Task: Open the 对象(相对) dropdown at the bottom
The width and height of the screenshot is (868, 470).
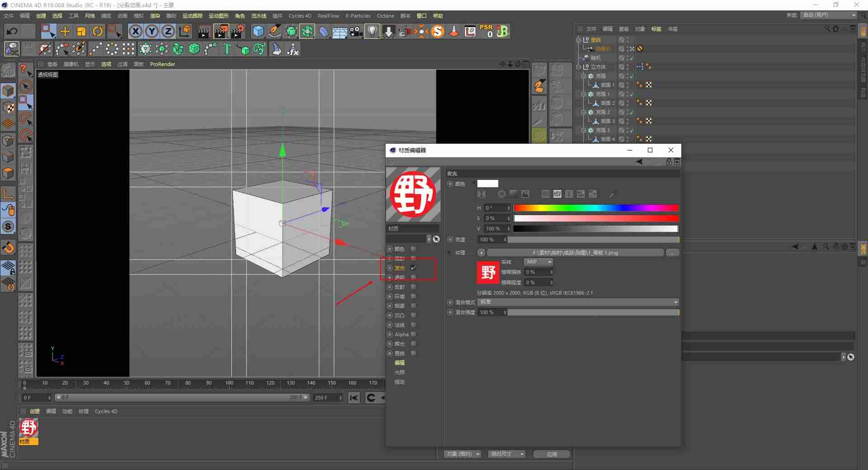Action: 462,454
